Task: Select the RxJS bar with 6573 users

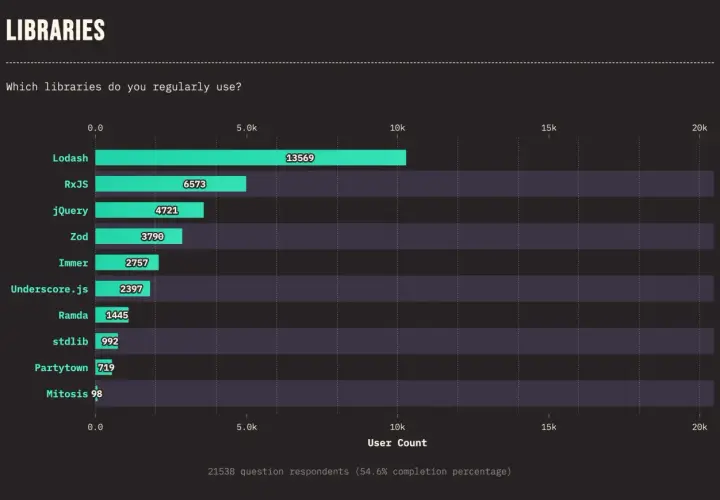Action: (170, 184)
